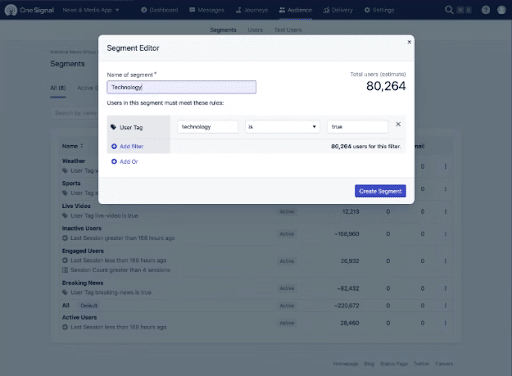The image size is (512, 376).
Task: Click the search magnifier icon
Action: (449, 10)
